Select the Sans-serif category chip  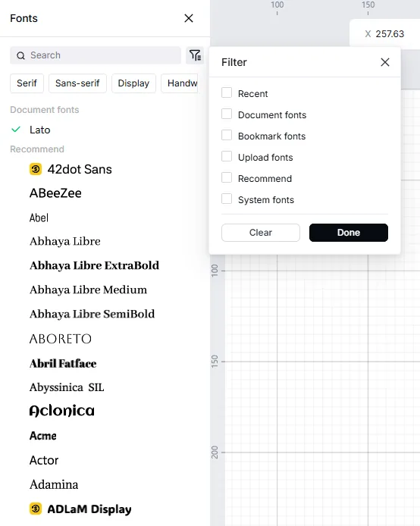(77, 83)
